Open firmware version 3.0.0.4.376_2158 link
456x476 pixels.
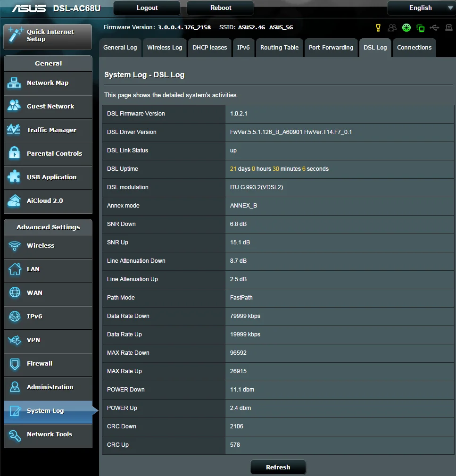click(184, 27)
